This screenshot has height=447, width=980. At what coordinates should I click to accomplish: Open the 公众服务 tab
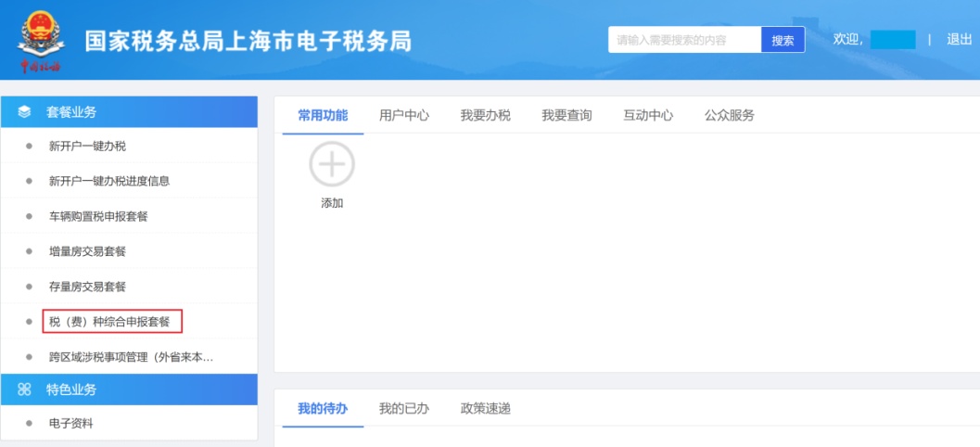[x=730, y=116]
